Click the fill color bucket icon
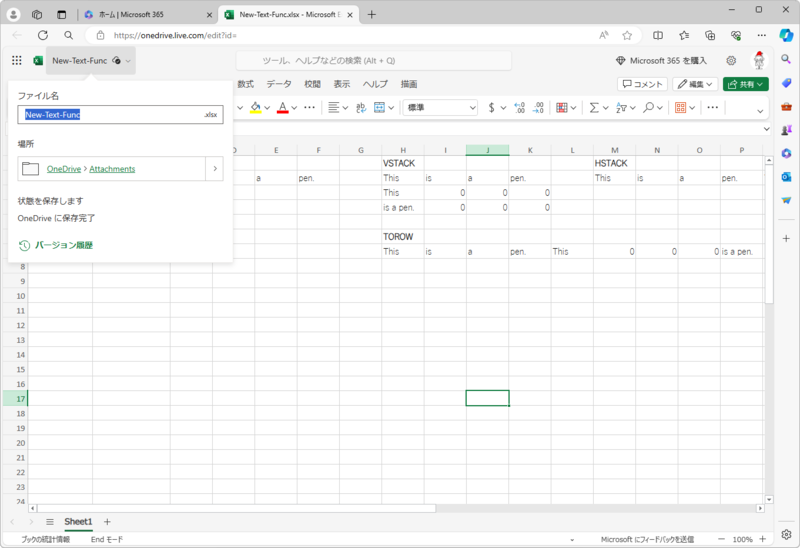 point(255,107)
